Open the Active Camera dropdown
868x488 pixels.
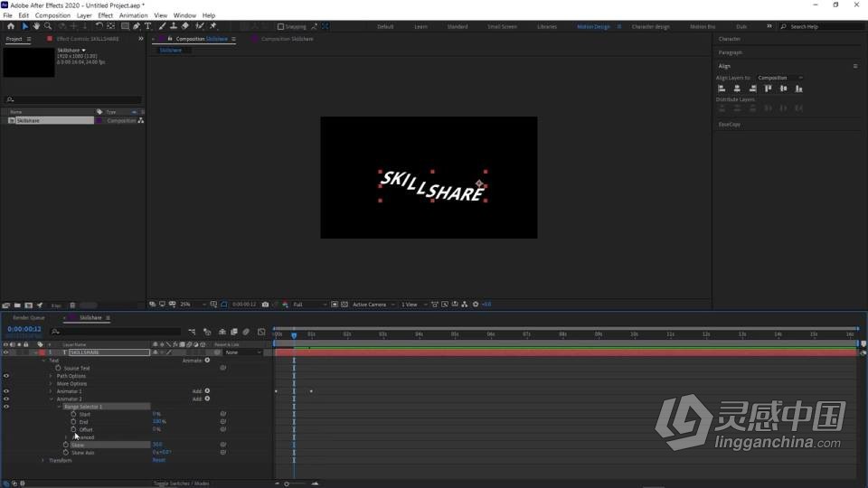[x=373, y=305]
